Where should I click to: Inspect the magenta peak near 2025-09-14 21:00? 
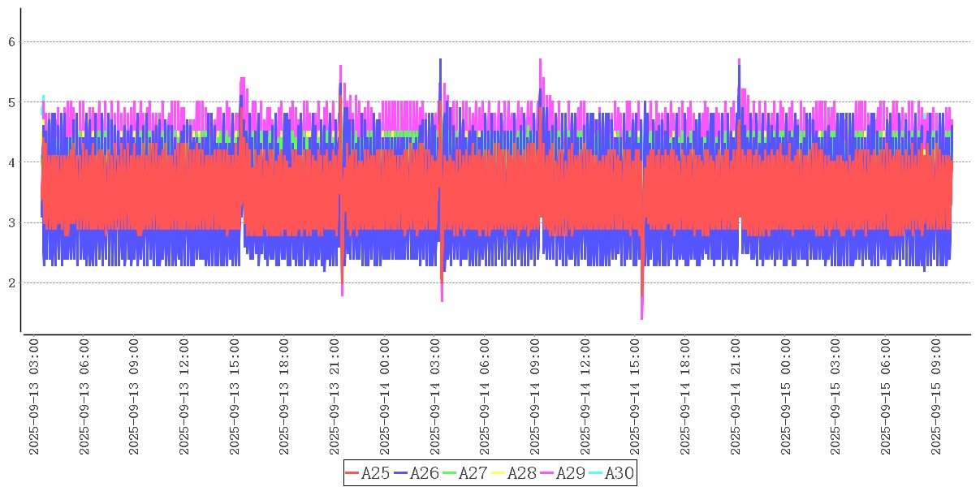point(739,61)
